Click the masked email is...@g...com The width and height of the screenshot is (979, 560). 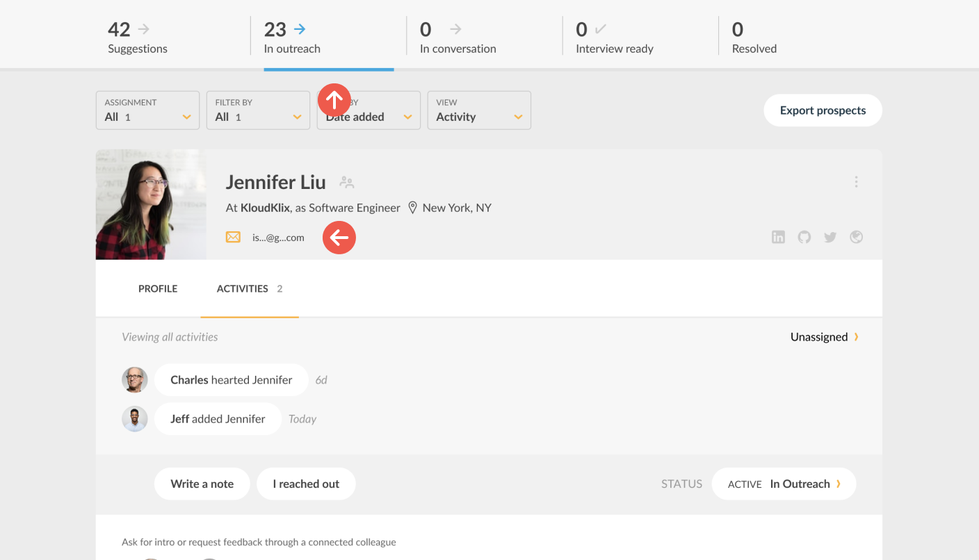pos(278,238)
